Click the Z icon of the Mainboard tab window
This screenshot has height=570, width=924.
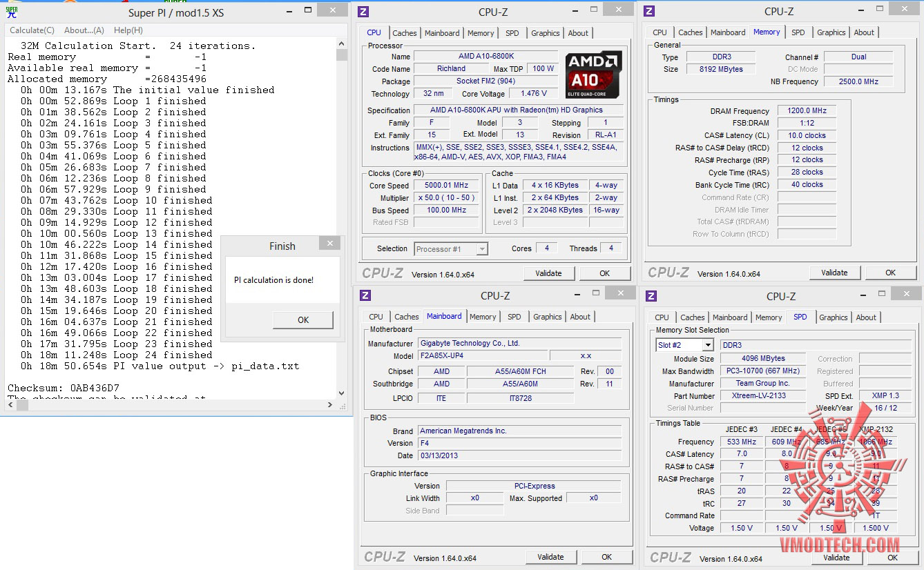point(365,296)
